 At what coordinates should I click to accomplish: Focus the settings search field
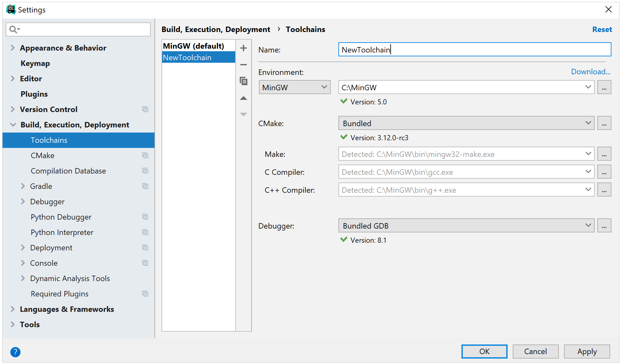coord(78,29)
